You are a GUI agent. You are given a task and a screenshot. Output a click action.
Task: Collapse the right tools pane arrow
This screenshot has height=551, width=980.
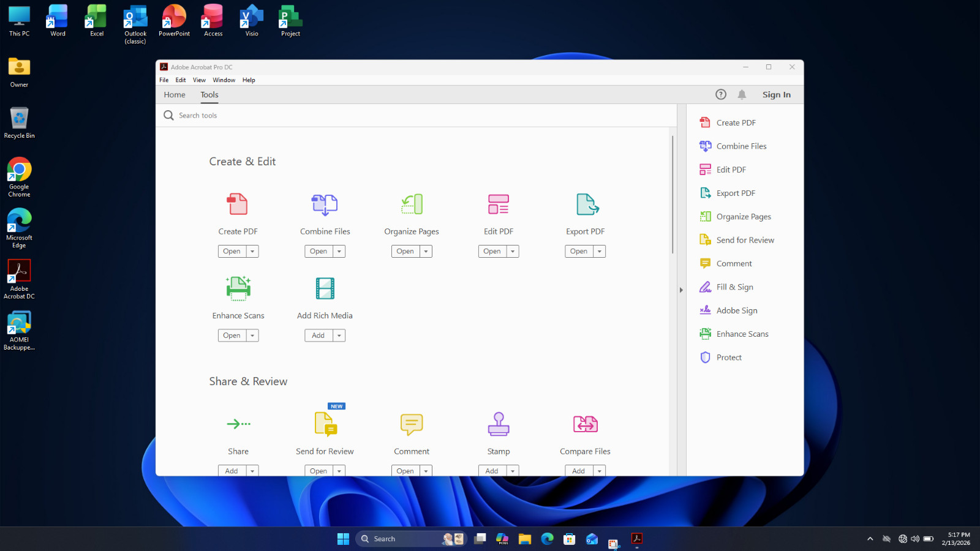pos(681,290)
